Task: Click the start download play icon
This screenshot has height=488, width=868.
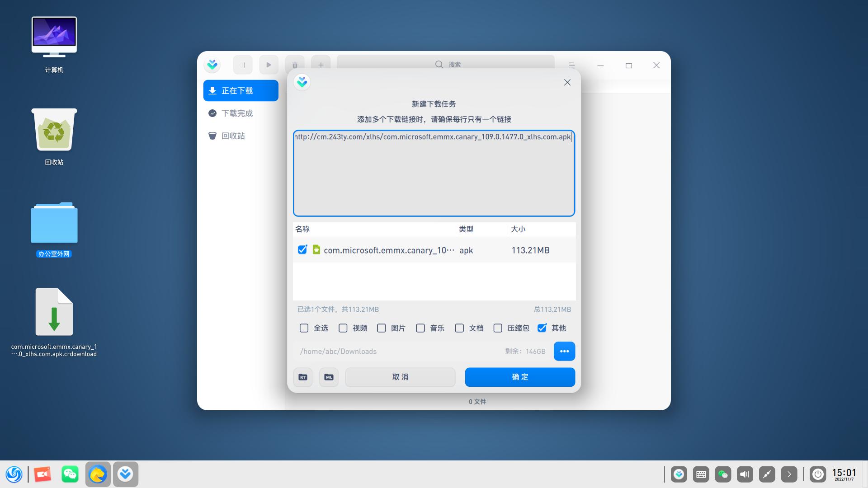Action: [269, 65]
